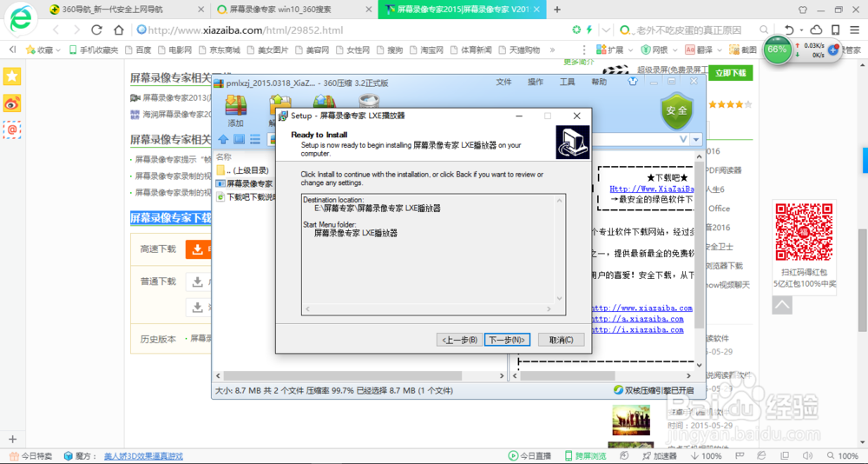Switch 360压缩 to large icon view
This screenshot has width=868, height=464.
pyautogui.click(x=239, y=138)
